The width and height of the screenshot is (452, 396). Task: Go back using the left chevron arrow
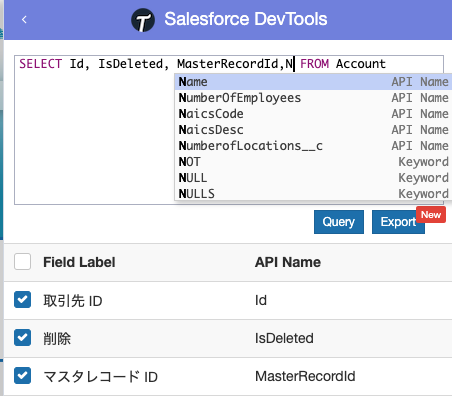coord(24,20)
